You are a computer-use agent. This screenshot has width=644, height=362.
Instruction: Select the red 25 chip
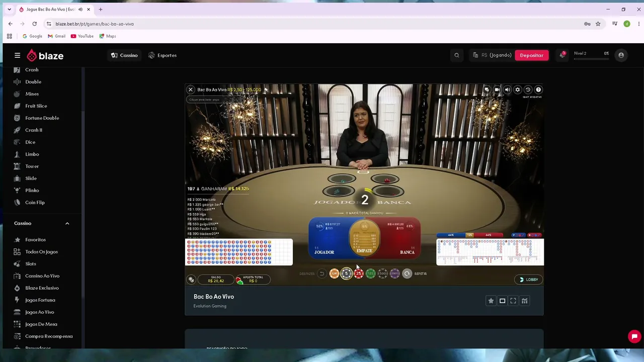[359, 274]
